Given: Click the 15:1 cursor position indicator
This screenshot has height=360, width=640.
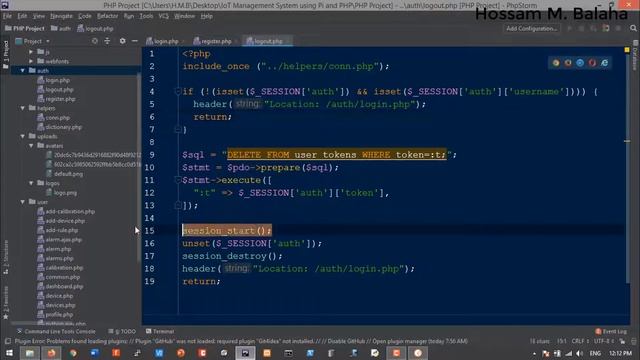Looking at the screenshot, I should (x=562, y=341).
